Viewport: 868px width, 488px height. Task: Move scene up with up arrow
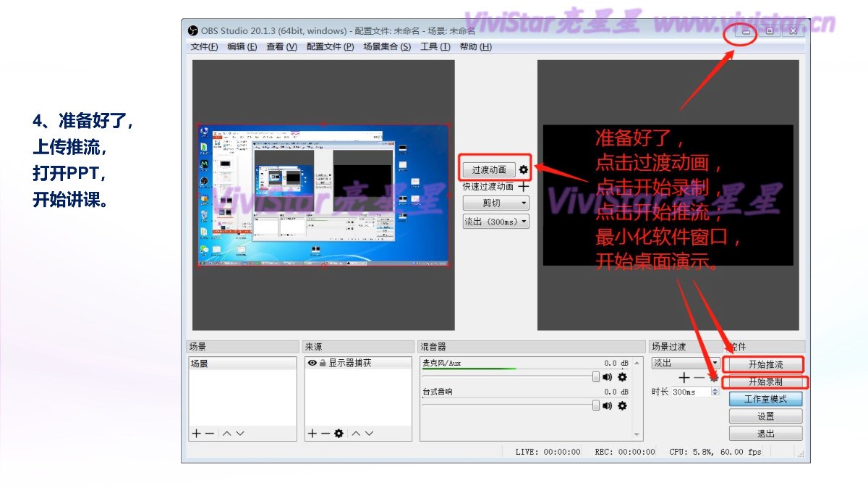click(226, 433)
